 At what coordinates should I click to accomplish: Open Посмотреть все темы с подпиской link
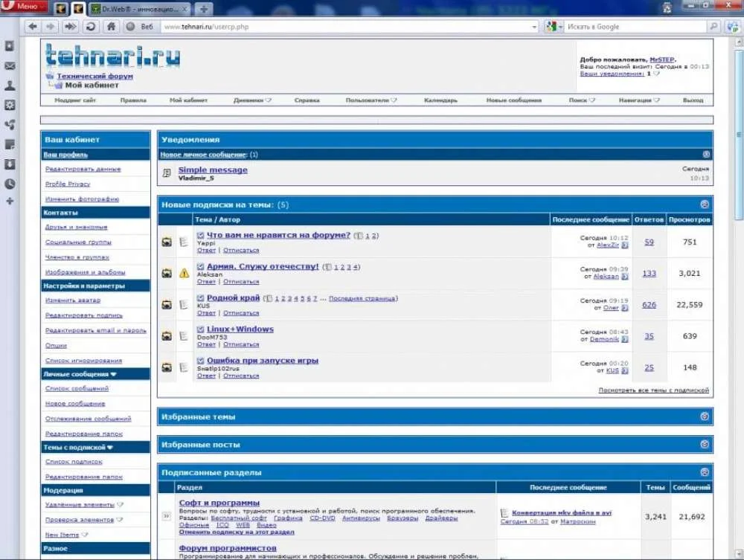tap(654, 390)
